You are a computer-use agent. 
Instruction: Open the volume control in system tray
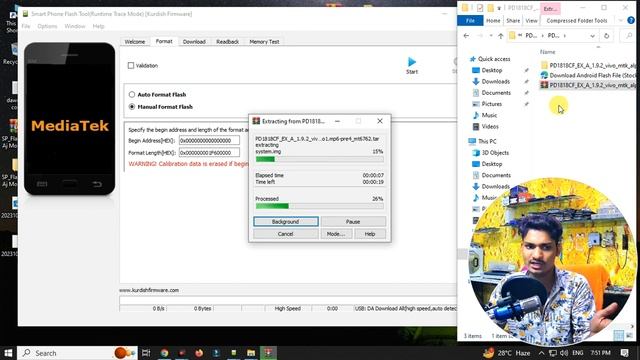click(x=564, y=353)
